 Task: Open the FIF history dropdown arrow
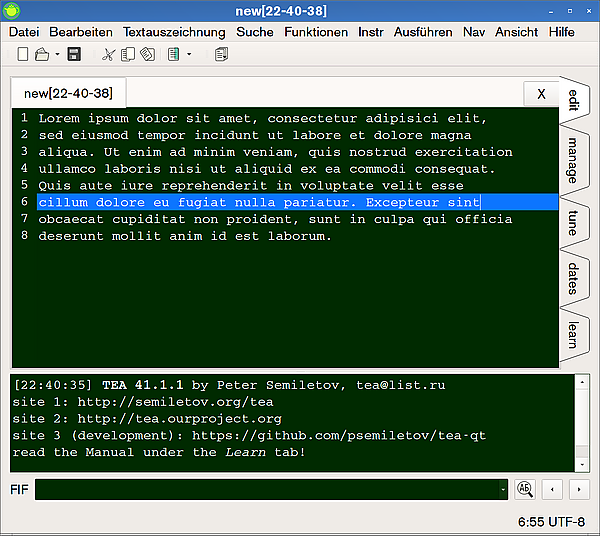(503, 489)
